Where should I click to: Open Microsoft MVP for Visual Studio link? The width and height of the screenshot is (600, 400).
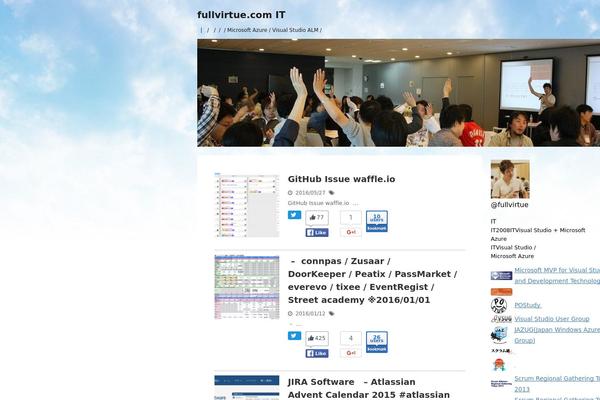(557, 276)
